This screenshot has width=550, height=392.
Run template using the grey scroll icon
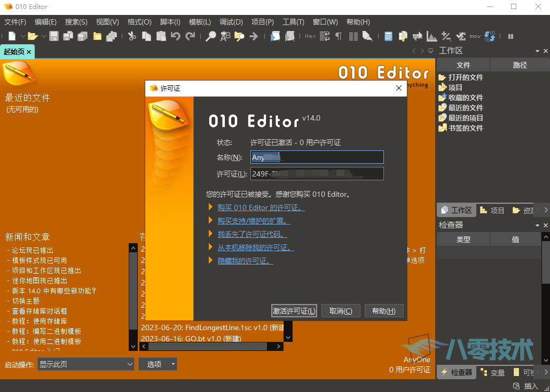290,36
